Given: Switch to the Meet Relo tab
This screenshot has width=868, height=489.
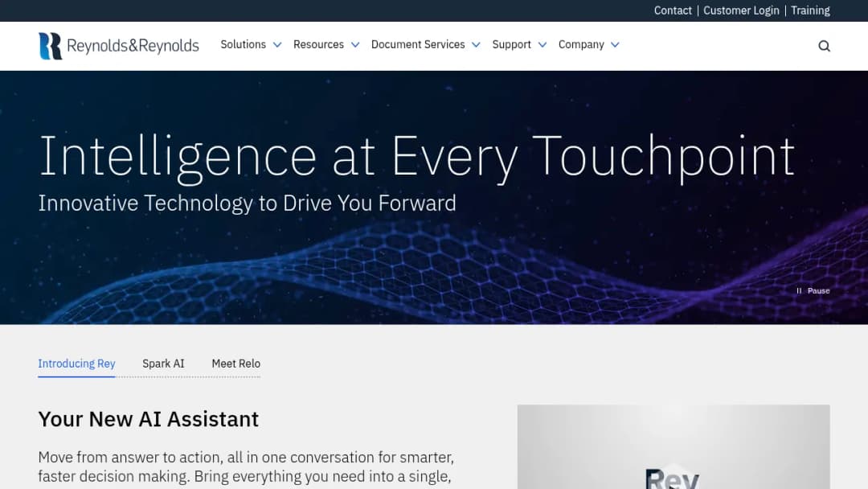Looking at the screenshot, I should 235,364.
